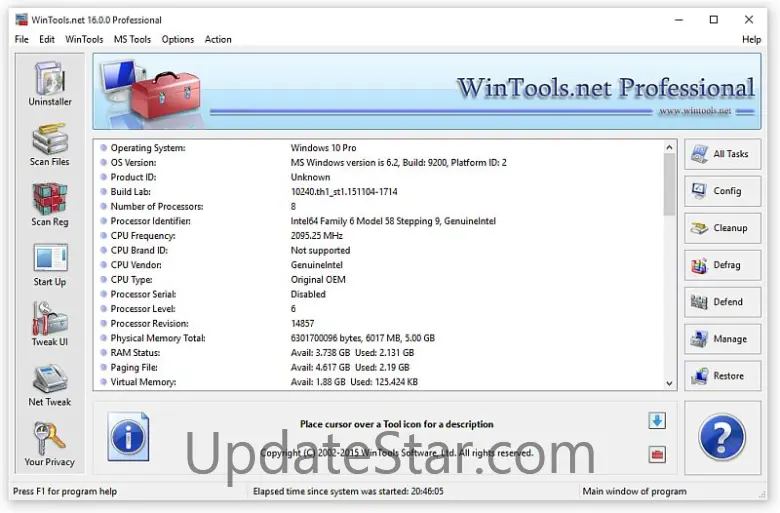Viewport: 780px width, 513px height.
Task: Launch the Scan Reg tool
Action: point(50,205)
